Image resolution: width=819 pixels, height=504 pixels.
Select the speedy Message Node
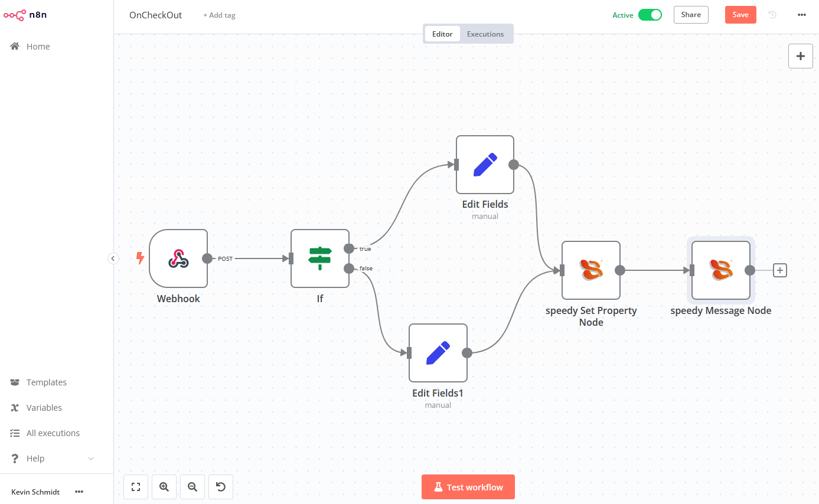coord(720,270)
